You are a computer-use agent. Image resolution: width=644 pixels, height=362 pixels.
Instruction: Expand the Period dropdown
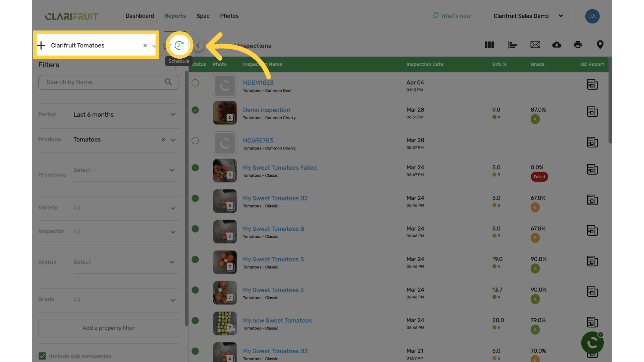coord(173,114)
